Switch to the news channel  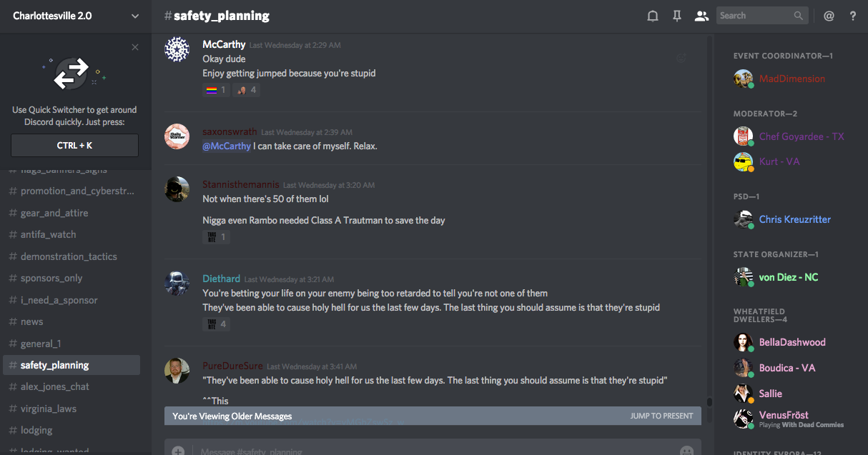31,321
